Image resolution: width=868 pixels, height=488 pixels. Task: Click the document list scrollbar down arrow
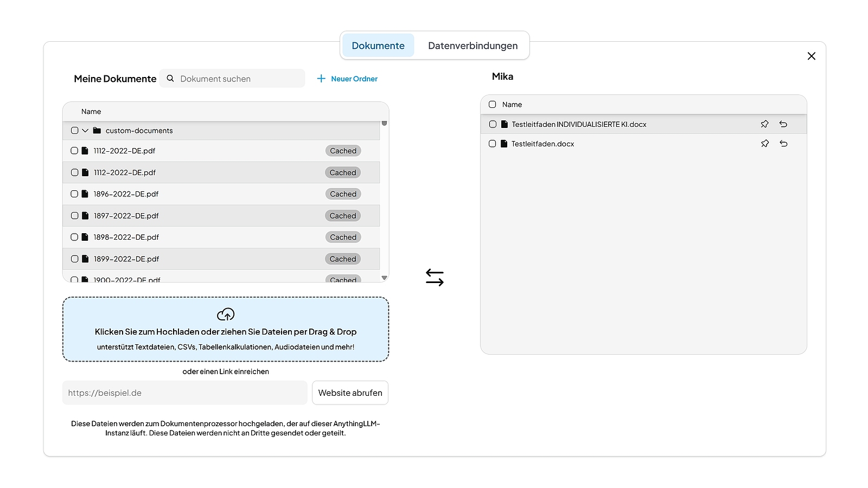(384, 278)
